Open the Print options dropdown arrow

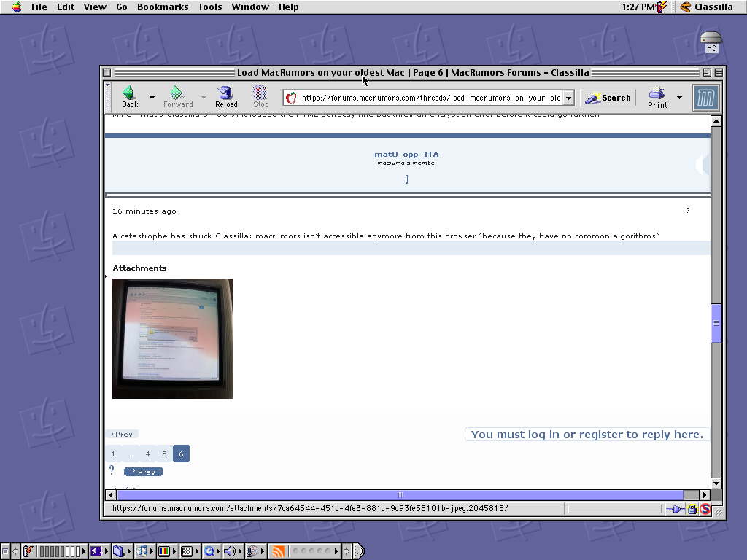(680, 98)
